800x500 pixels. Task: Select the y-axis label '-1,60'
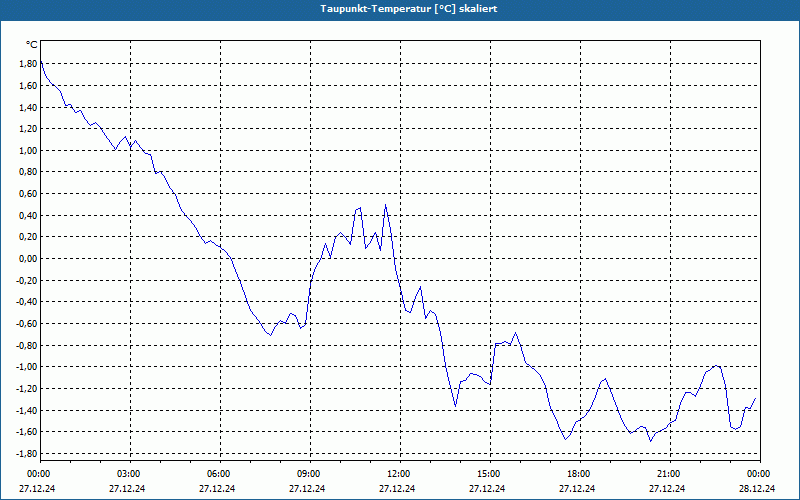click(28, 432)
